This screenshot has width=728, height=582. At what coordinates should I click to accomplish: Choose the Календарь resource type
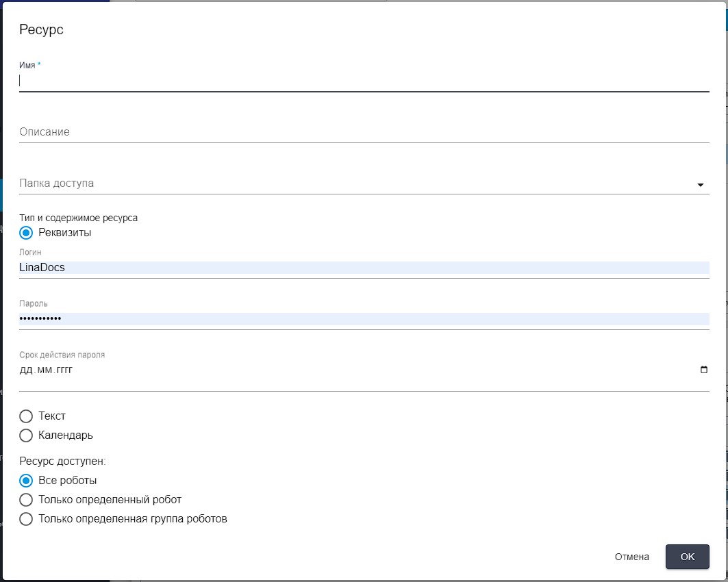pyautogui.click(x=26, y=435)
